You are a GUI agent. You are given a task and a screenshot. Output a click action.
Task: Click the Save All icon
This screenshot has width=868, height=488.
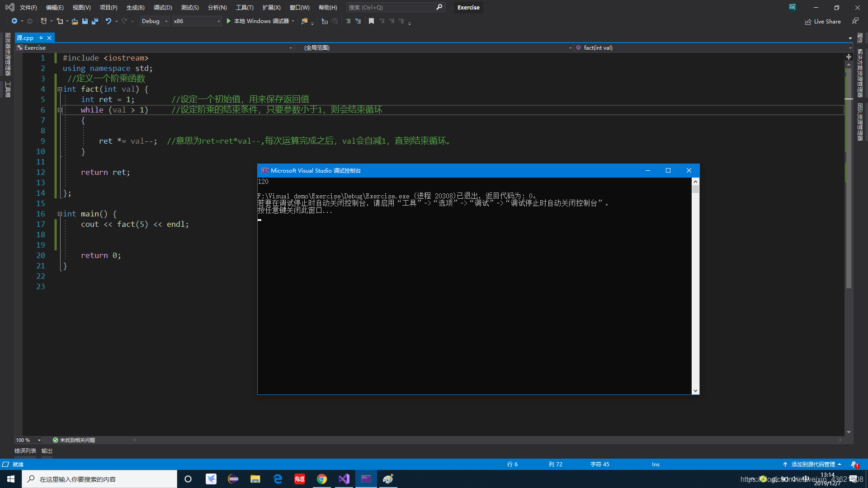point(94,21)
